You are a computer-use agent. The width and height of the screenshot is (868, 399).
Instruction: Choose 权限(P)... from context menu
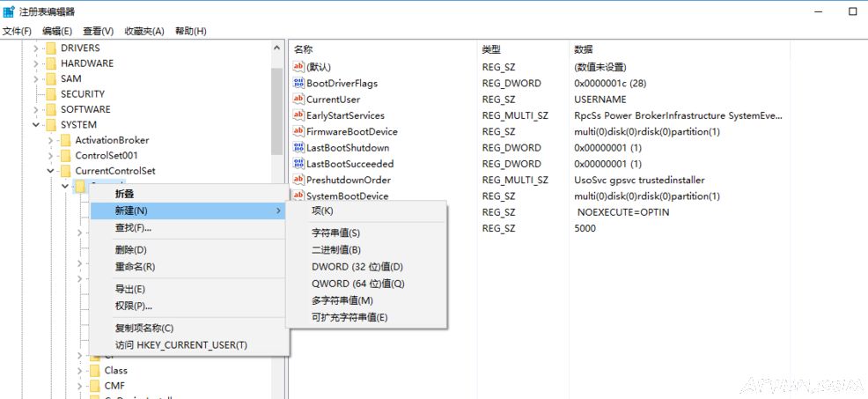point(133,306)
